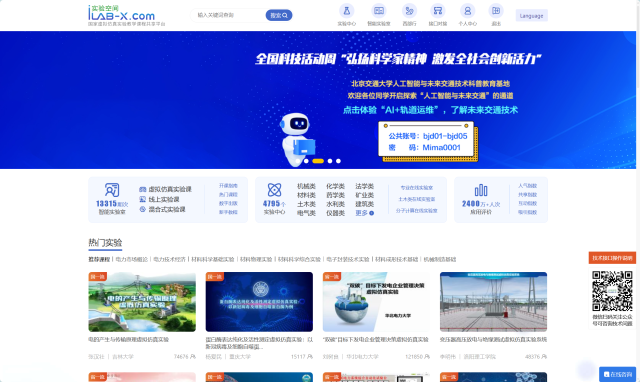Select the 电力市场概论 tab
The height and width of the screenshot is (382, 640).
(x=131, y=259)
